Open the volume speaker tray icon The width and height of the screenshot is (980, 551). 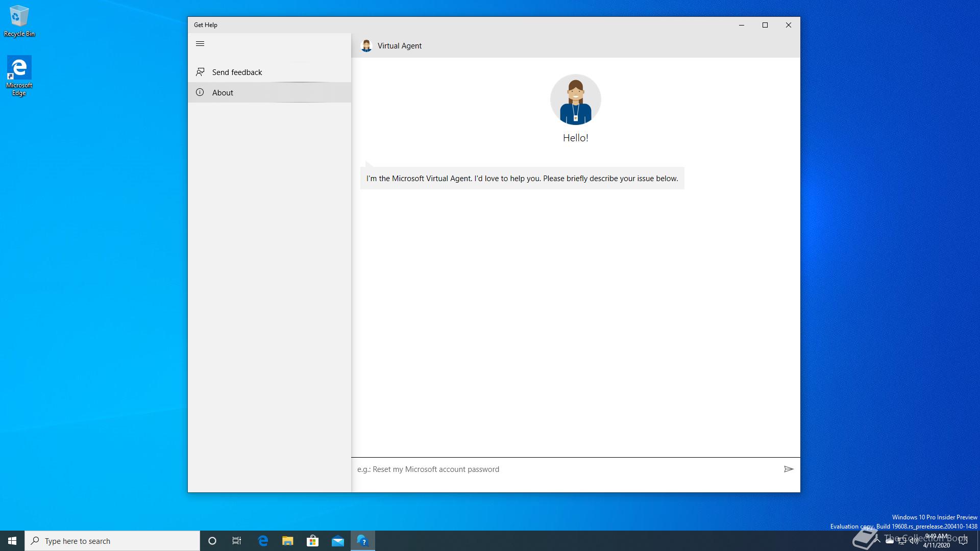[914, 541]
